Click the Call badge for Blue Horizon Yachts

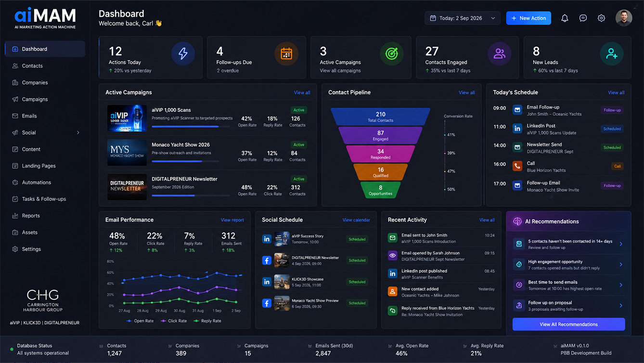click(x=617, y=166)
